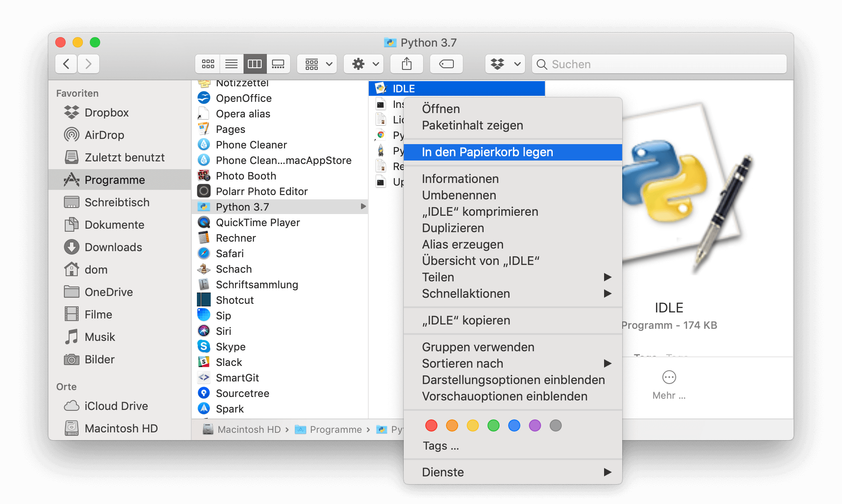Click the Share toolbar icon

[406, 64]
